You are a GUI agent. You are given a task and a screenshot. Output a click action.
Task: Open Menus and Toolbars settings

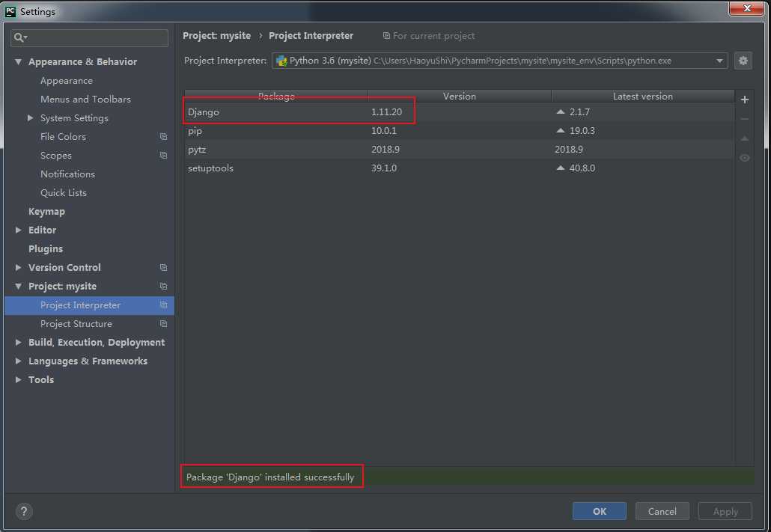pos(85,100)
